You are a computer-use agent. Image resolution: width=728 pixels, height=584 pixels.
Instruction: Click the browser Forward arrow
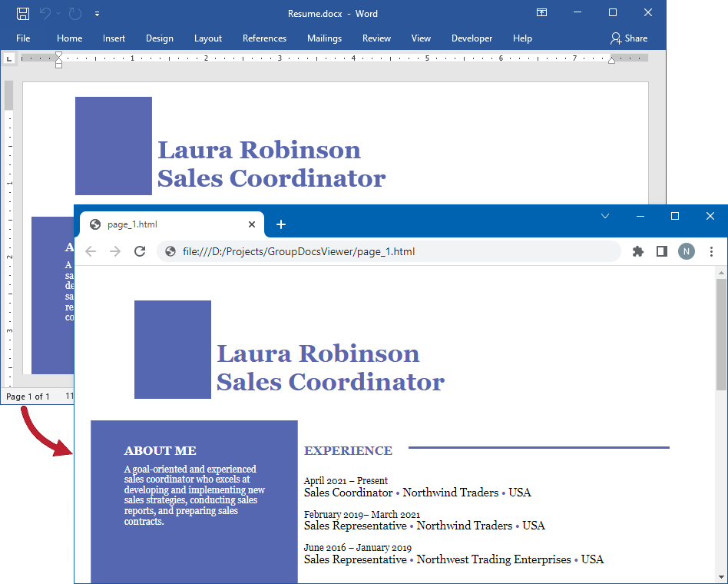pos(114,251)
